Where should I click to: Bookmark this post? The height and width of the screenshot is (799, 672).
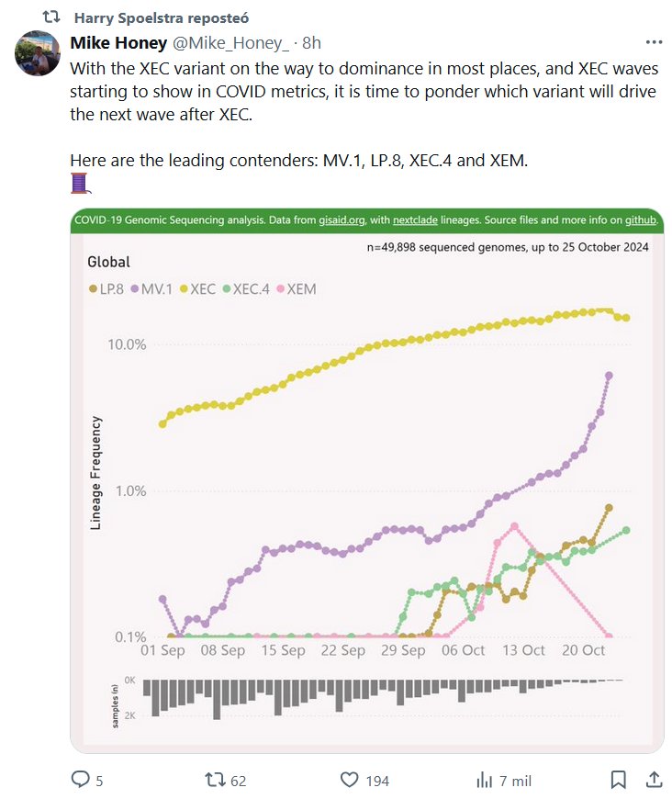[x=619, y=780]
